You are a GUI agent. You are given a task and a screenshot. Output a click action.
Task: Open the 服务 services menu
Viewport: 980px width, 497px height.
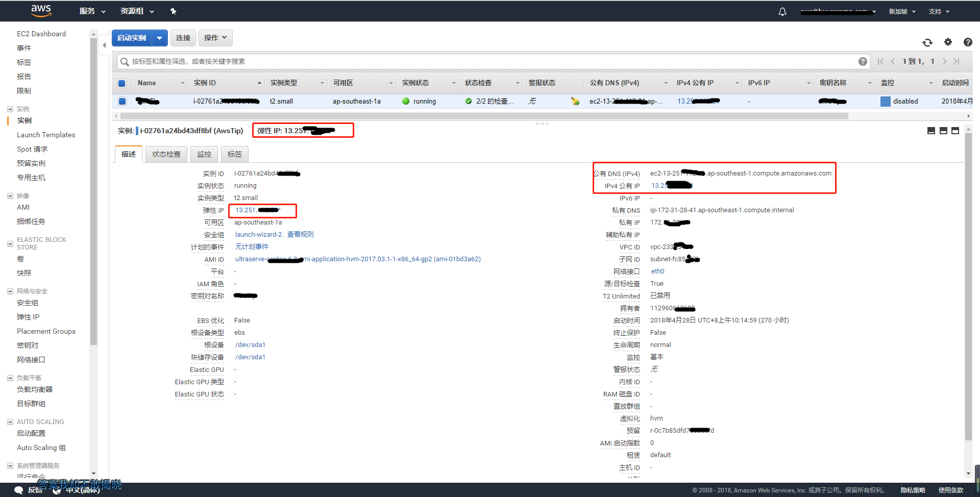(x=92, y=11)
